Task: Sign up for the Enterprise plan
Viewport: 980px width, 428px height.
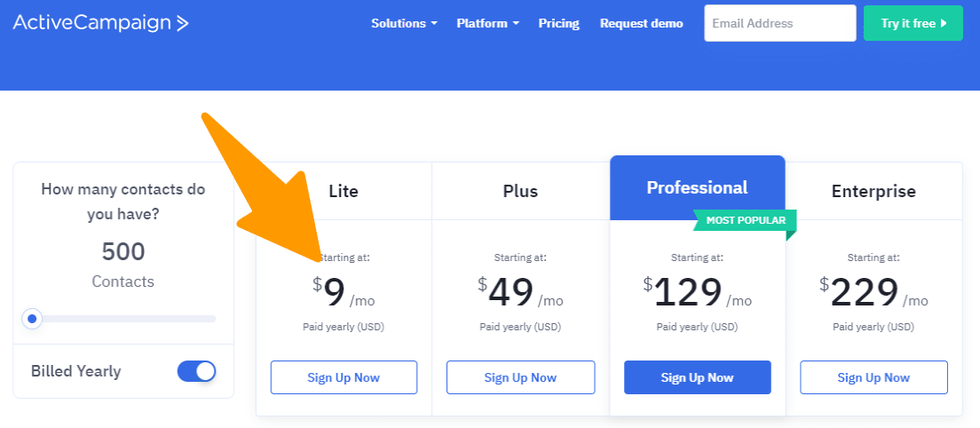Action: [x=873, y=377]
